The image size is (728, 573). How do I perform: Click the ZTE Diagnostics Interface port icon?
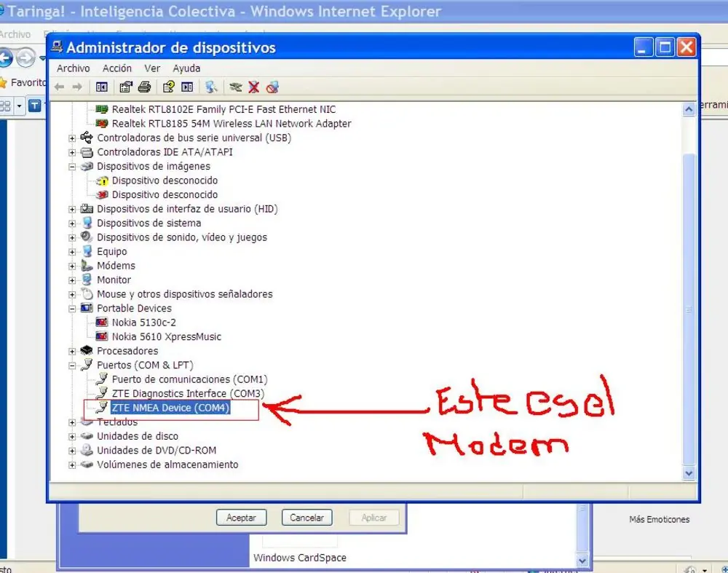[102, 393]
